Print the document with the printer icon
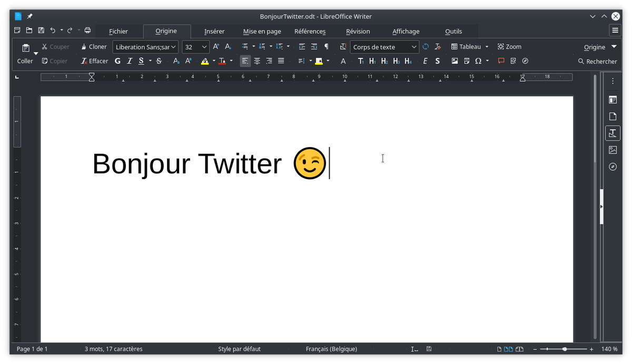Screen dimensions: 632x364 click(88, 31)
